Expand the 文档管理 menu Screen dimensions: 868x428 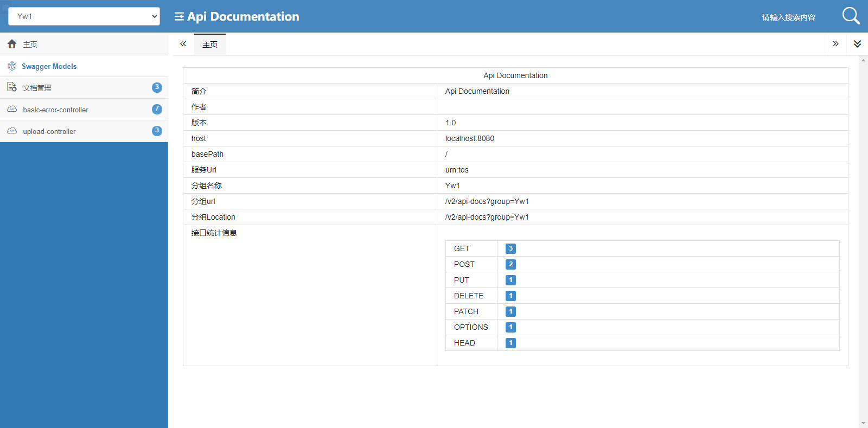tap(37, 88)
